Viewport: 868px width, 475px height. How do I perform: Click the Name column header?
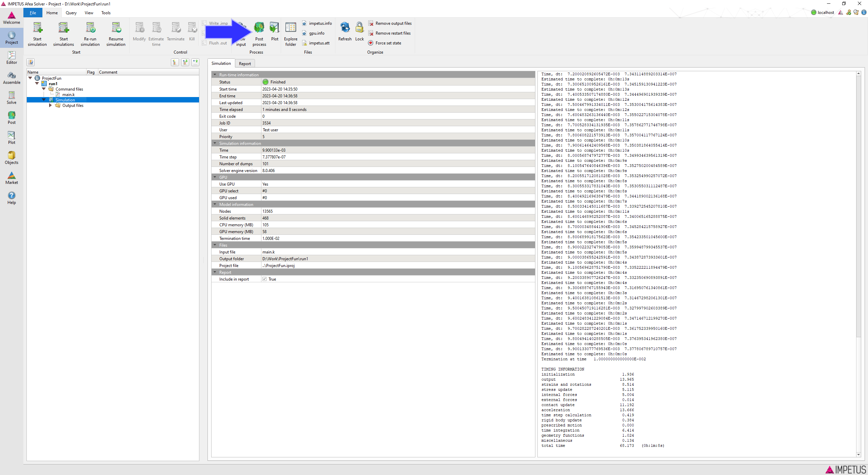(56, 72)
